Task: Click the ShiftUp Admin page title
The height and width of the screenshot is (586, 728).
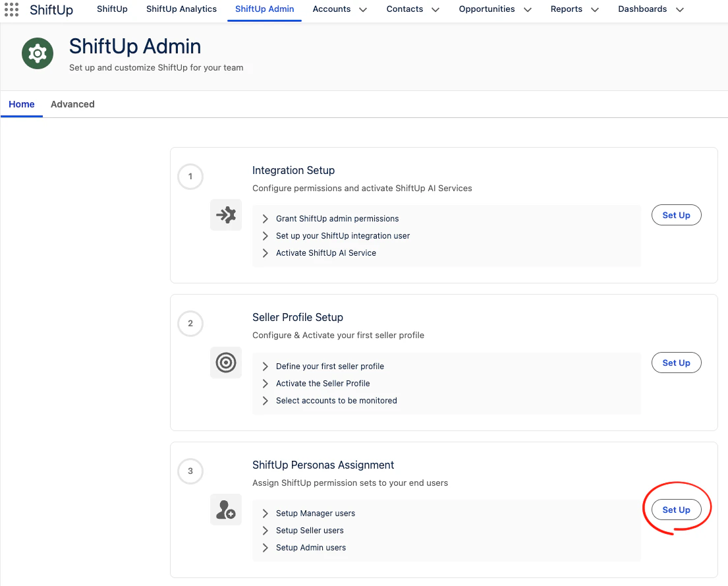Action: coord(135,46)
